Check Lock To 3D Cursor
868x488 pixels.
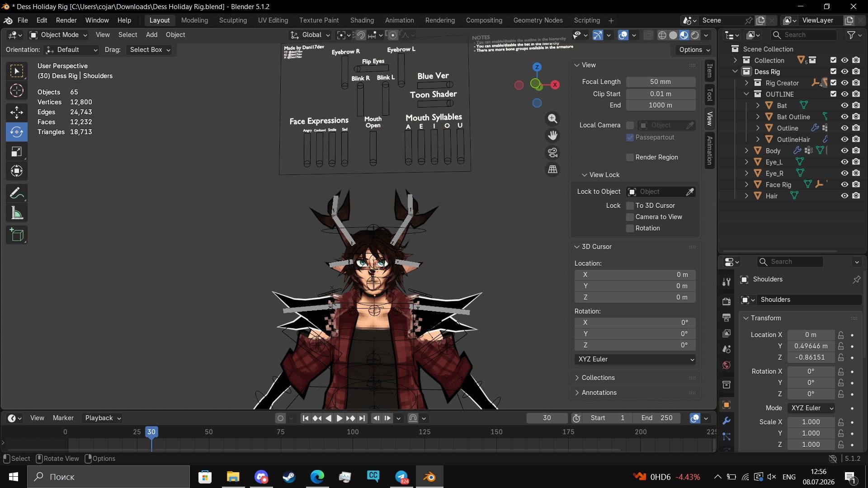tap(630, 206)
